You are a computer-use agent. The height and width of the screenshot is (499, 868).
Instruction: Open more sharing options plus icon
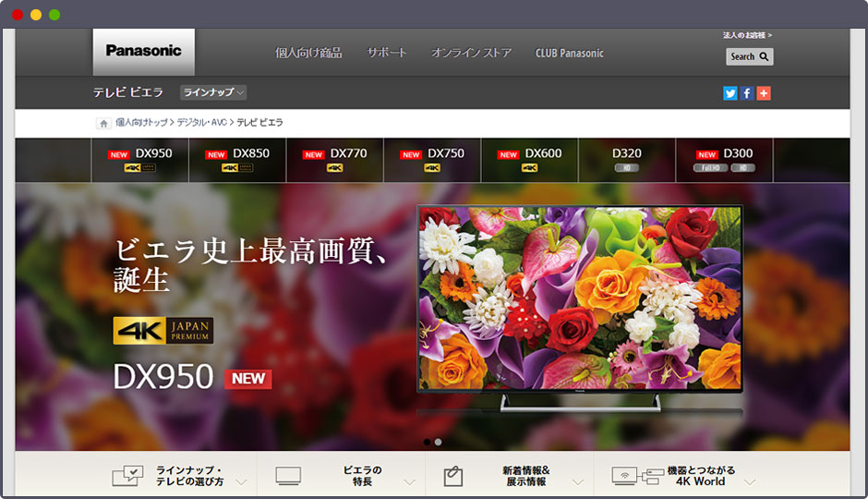pos(764,93)
